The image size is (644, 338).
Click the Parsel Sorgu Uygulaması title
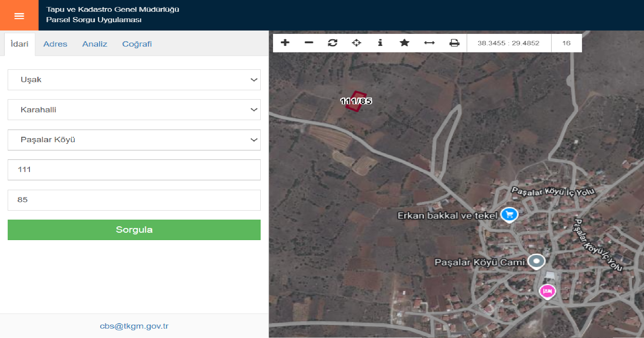point(94,20)
